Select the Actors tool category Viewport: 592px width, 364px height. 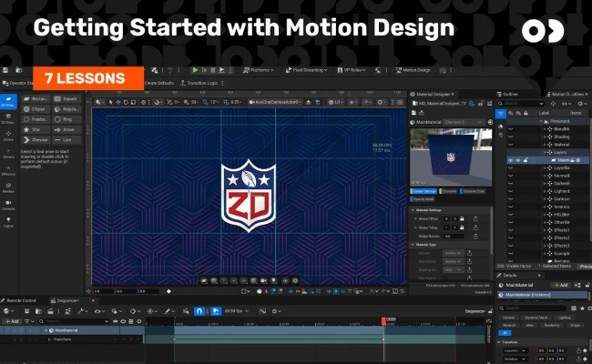tap(8, 136)
